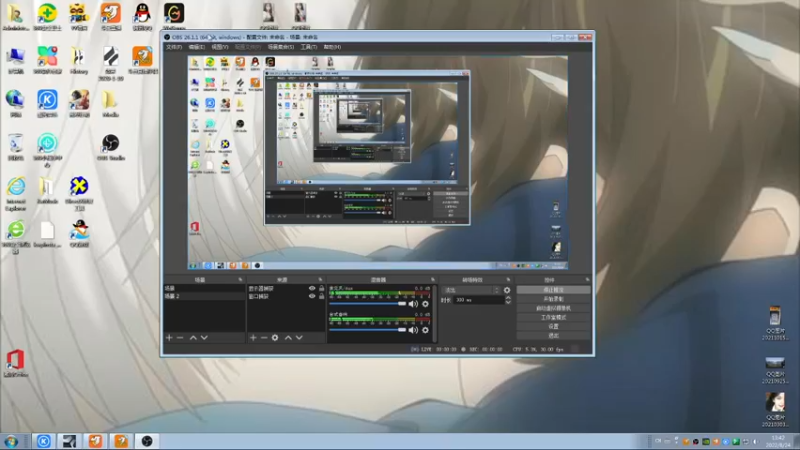Pop out the 控件 dock panel

pyautogui.click(x=587, y=280)
